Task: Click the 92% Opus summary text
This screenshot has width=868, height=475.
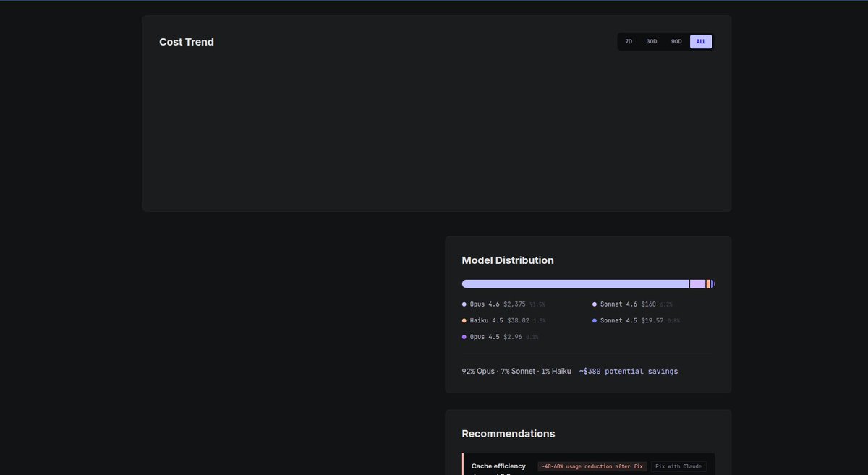Action: (x=478, y=371)
